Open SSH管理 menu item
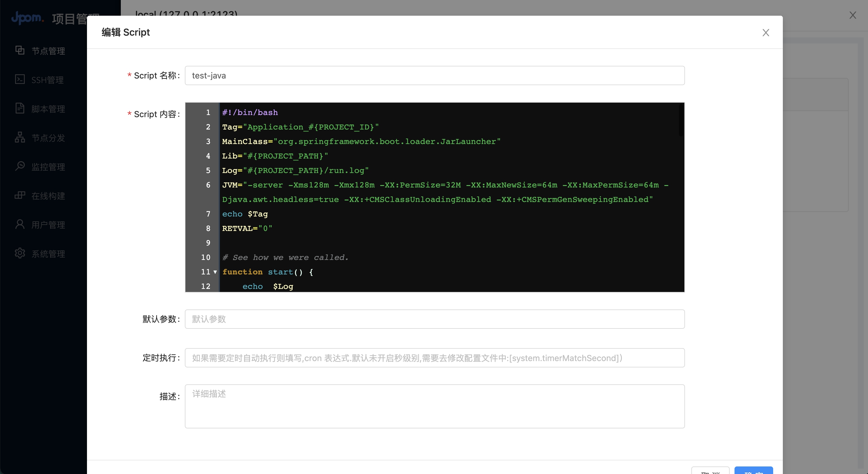Image resolution: width=868 pixels, height=474 pixels. point(43,79)
